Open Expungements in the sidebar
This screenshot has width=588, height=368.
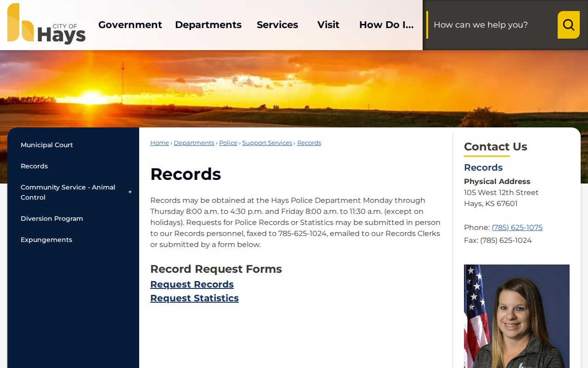[46, 240]
